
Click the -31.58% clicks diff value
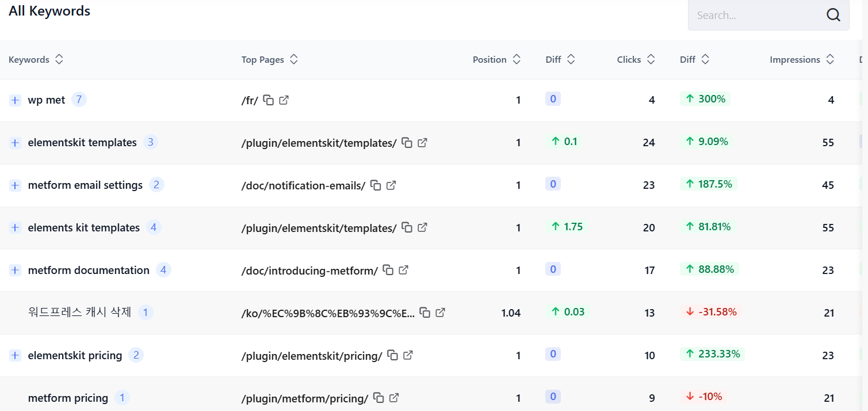711,312
